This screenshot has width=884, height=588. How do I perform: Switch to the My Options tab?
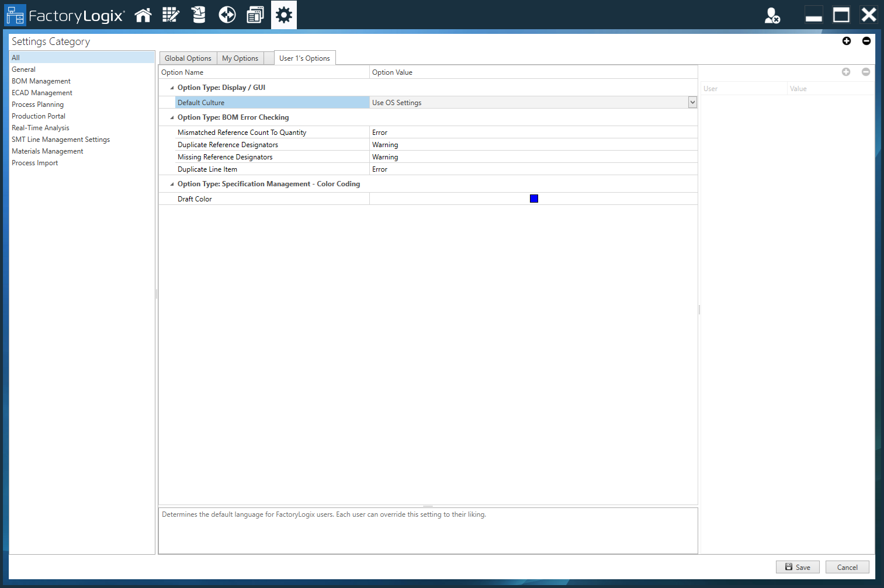click(240, 58)
